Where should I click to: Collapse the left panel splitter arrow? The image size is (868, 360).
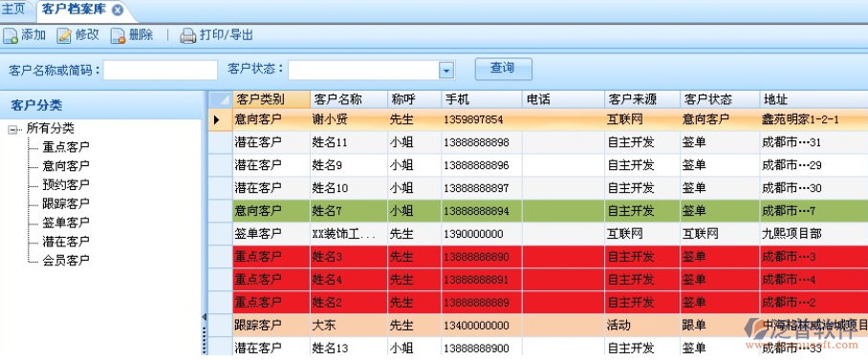(x=204, y=317)
